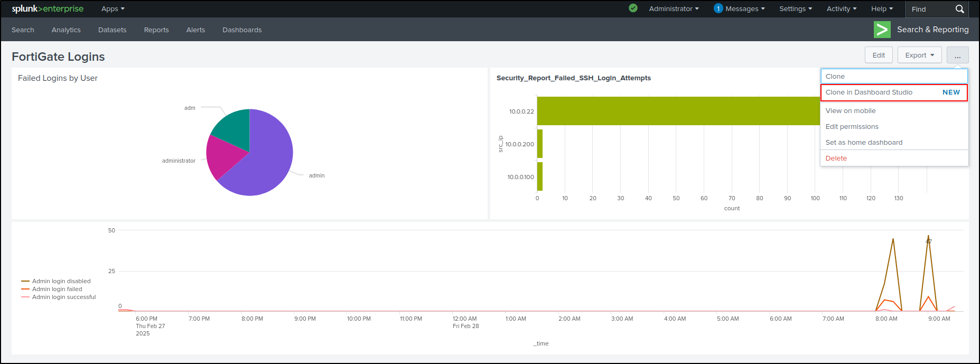
Task: Expand the Apps dropdown menu
Action: (113, 9)
